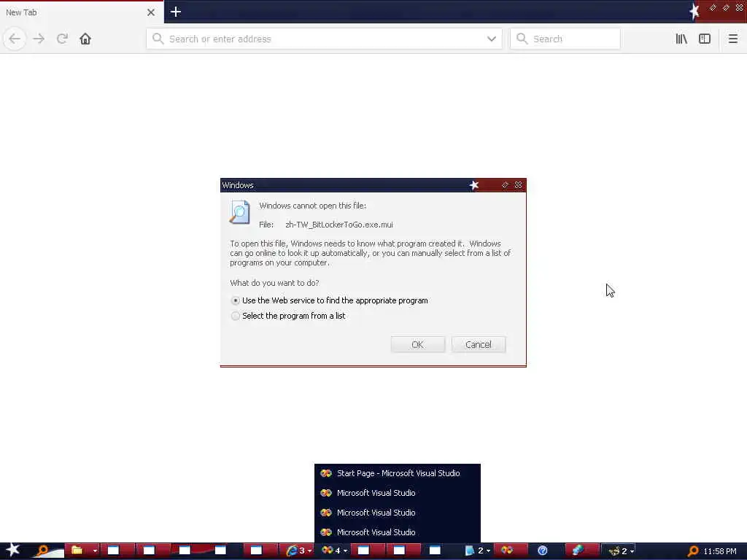Click the browser forward arrow
This screenshot has height=560, width=747.
39,39
